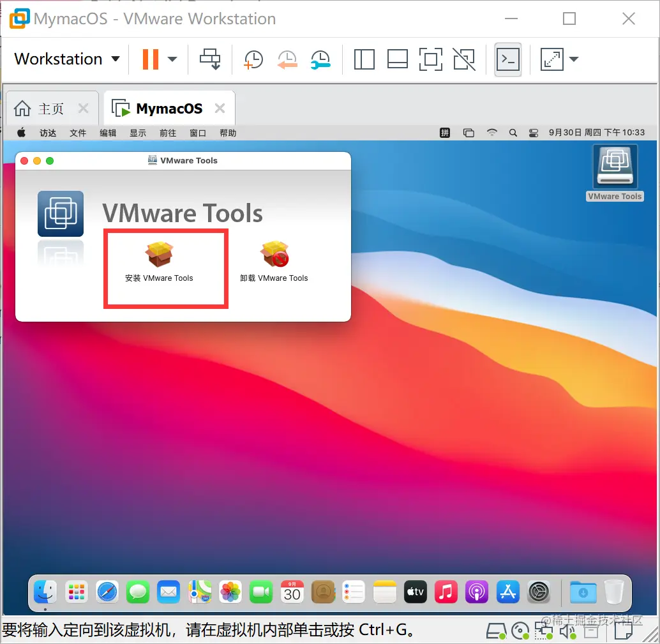
Task: Open App Store from the Dock
Action: [507, 592]
